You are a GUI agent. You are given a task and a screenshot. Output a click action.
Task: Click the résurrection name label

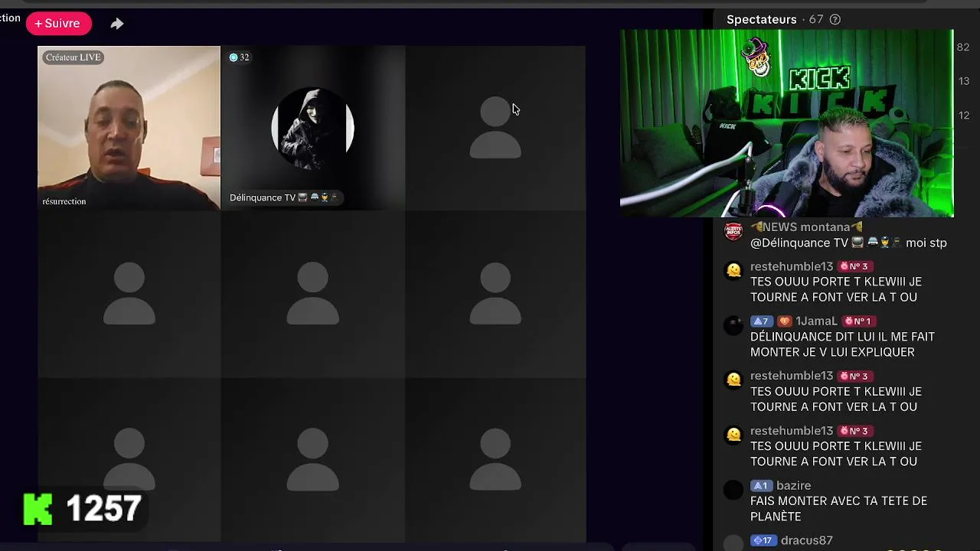[x=64, y=201]
